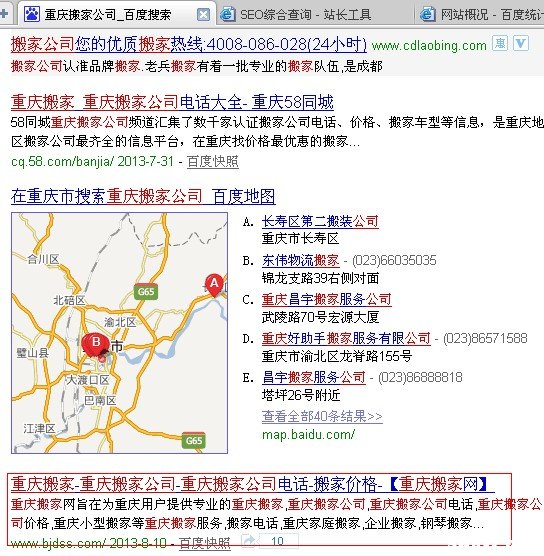Click address text 重庆市渝北区龙脊路155号

(337, 356)
